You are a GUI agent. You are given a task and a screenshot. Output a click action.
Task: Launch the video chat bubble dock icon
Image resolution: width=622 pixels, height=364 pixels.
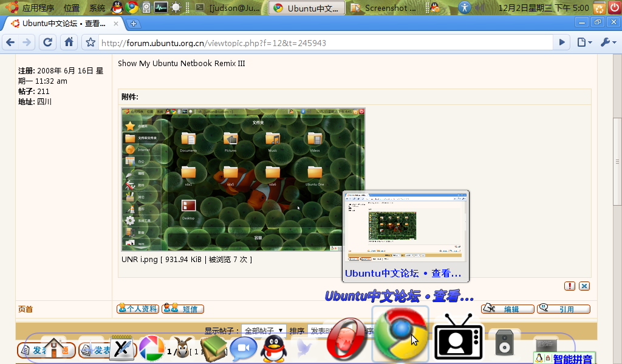(x=243, y=349)
